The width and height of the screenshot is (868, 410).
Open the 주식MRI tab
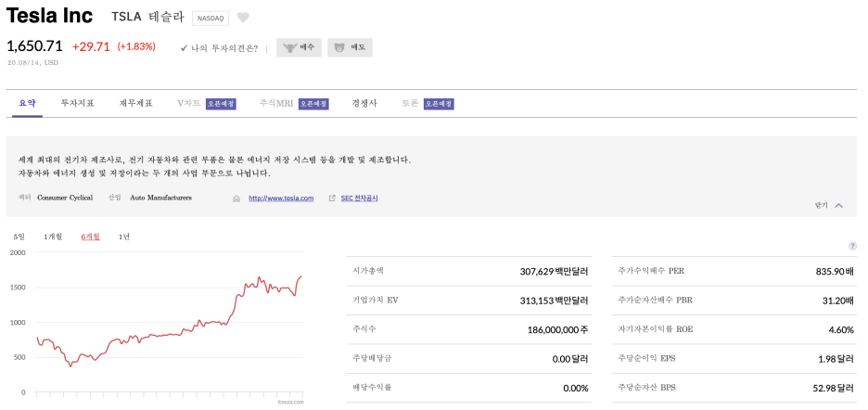276,104
